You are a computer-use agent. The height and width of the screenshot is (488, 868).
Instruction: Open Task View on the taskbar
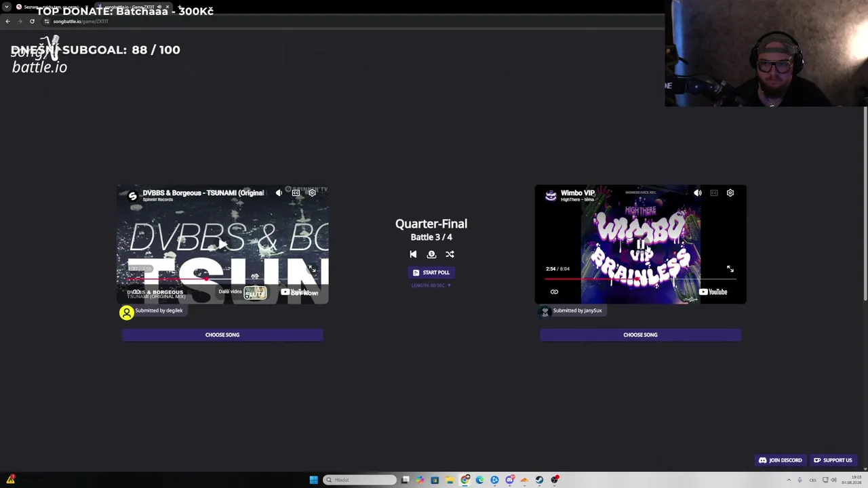(405, 480)
